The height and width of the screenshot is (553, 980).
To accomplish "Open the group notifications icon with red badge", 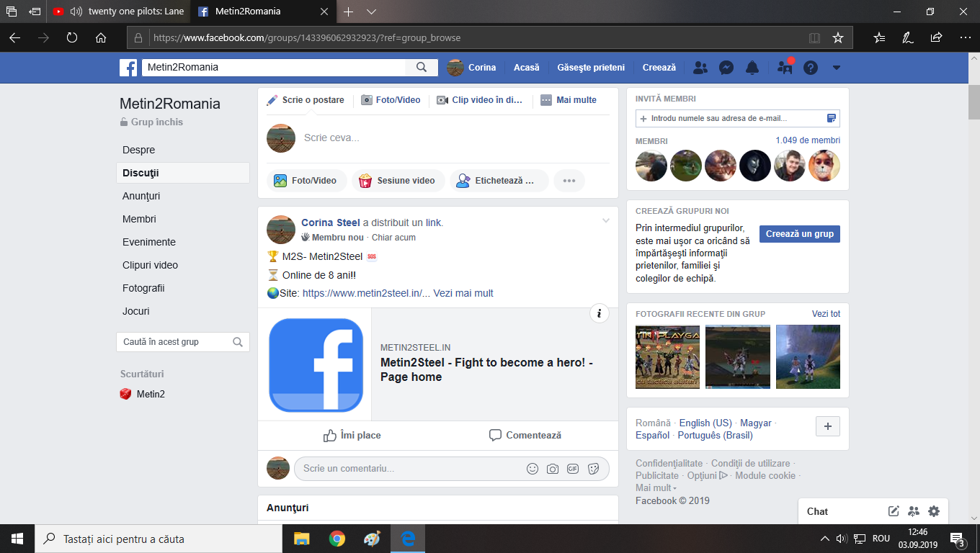I will (x=785, y=68).
